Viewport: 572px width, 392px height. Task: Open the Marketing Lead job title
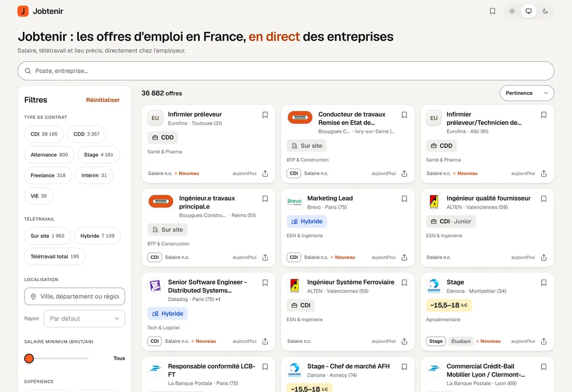point(330,198)
